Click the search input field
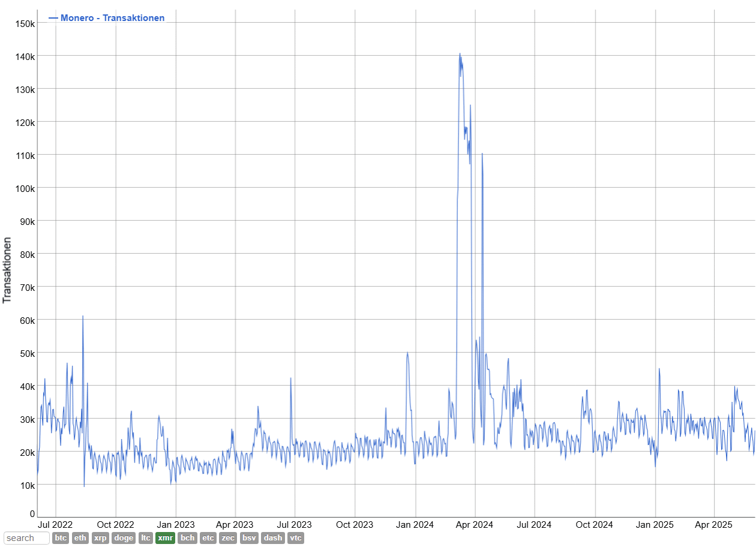756x547 pixels. 26,538
